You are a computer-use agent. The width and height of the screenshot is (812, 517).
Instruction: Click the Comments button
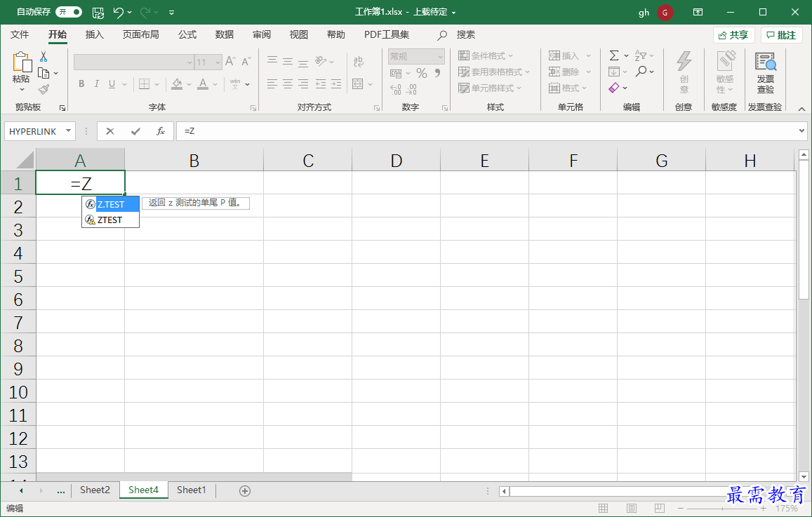[x=781, y=35]
